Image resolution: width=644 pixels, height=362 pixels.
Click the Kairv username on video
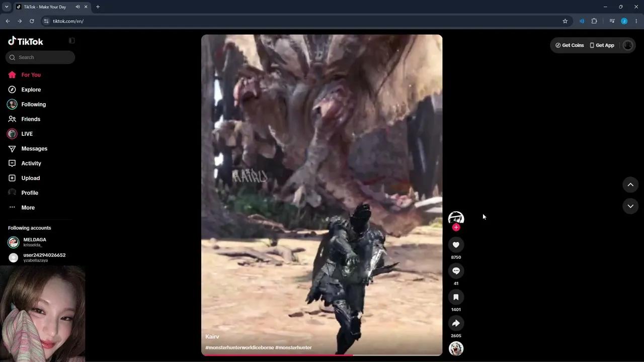coord(212,337)
